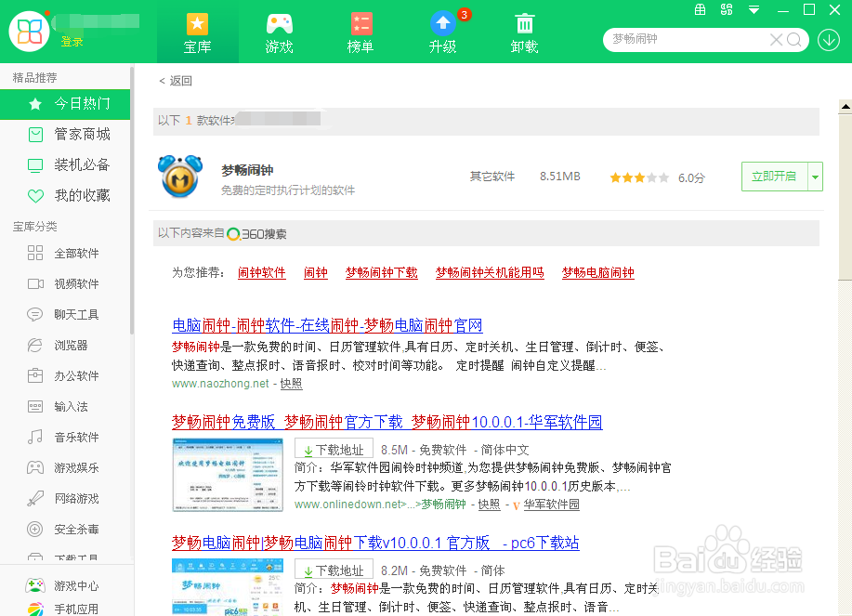The width and height of the screenshot is (852, 616).
Task: Go back with 返回 link
Action: click(176, 81)
